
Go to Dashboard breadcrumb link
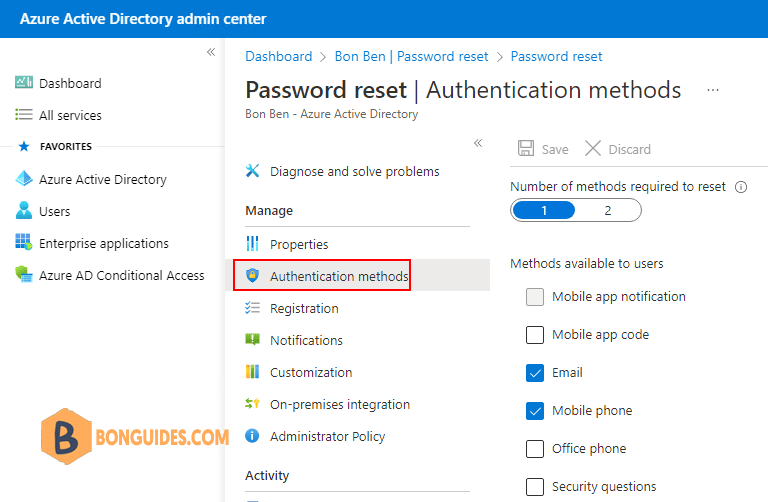279,56
